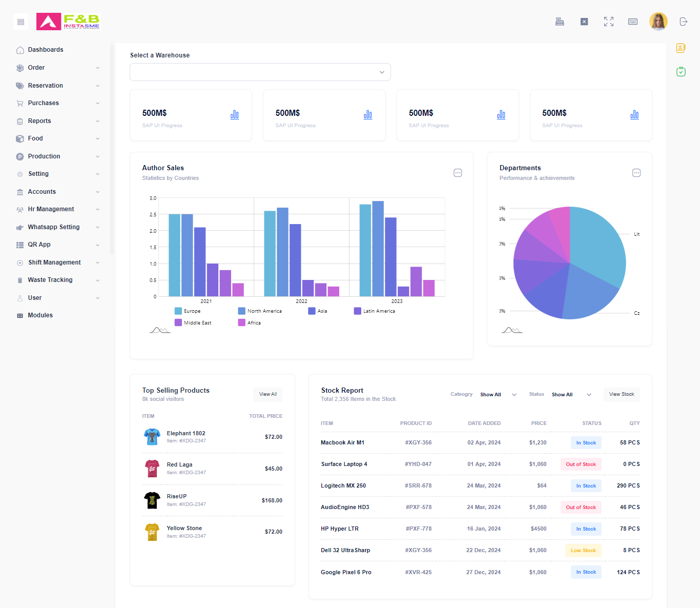Toggle the hamburger sidebar menu icon
The height and width of the screenshot is (608, 700).
20,22
